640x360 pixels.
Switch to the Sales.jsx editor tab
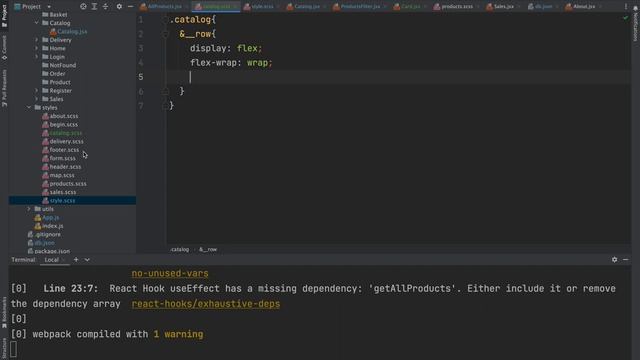[x=503, y=7]
